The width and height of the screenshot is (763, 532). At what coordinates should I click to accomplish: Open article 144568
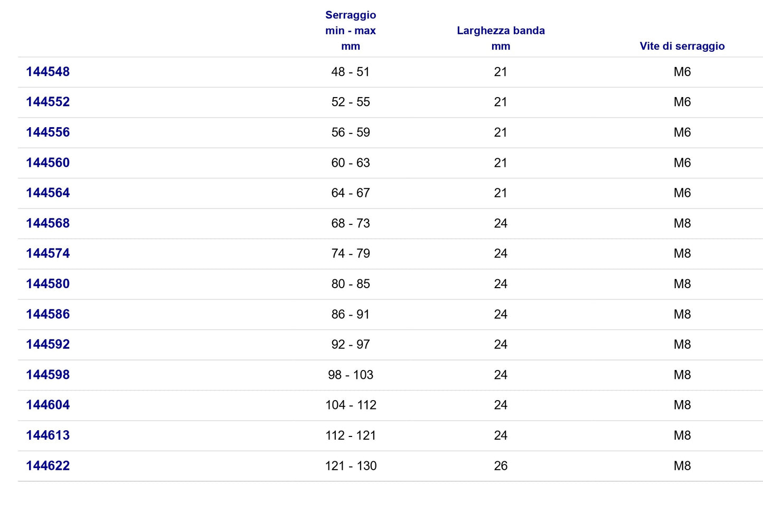tap(48, 223)
